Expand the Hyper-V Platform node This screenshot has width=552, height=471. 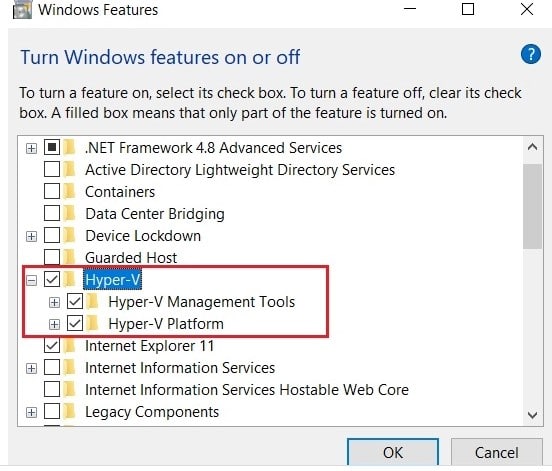pos(54,324)
